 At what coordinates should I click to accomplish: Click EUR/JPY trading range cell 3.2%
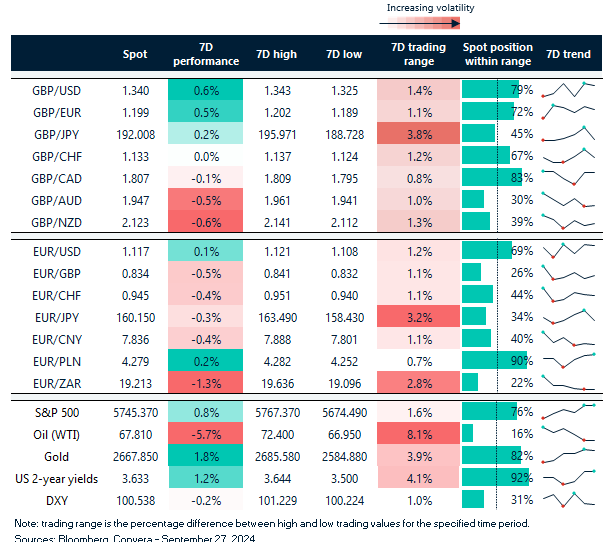point(419,316)
